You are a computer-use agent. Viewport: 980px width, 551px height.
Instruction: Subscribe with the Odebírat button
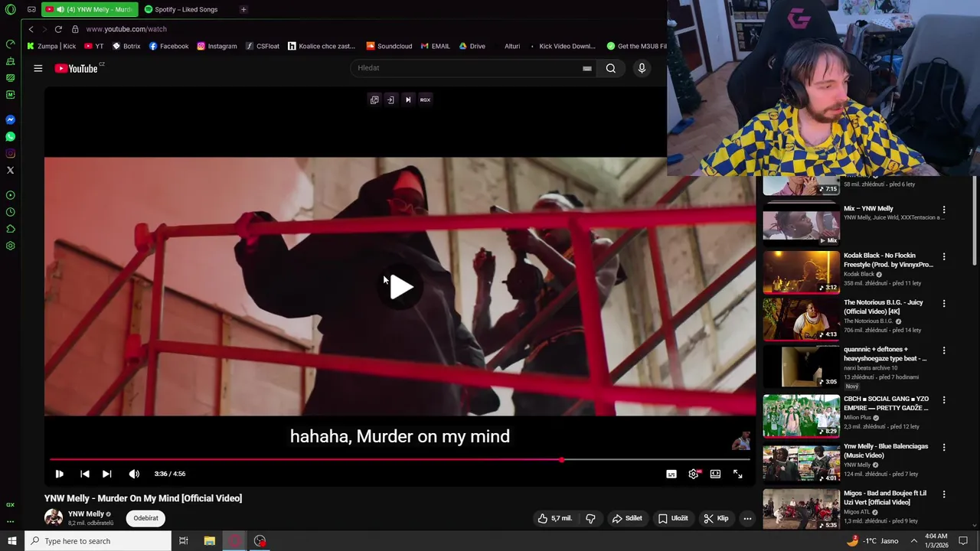tap(145, 518)
